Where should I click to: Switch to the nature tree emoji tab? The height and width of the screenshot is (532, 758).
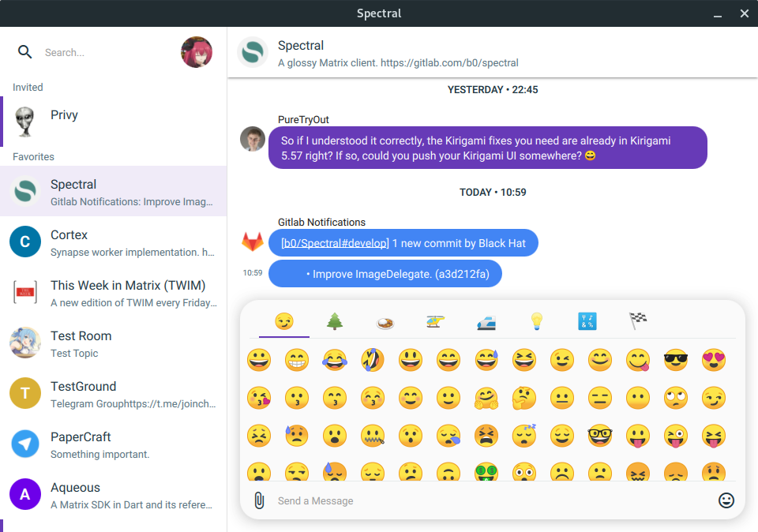point(335,321)
